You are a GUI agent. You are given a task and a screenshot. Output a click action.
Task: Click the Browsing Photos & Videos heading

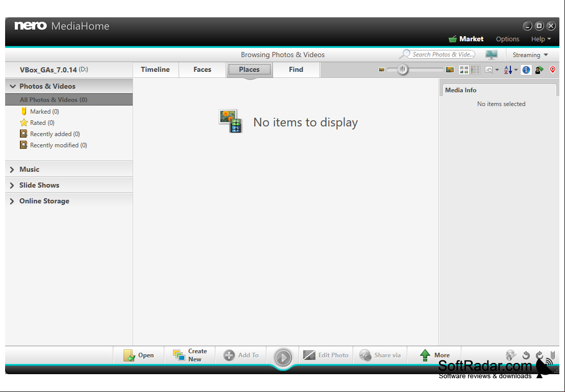point(283,55)
